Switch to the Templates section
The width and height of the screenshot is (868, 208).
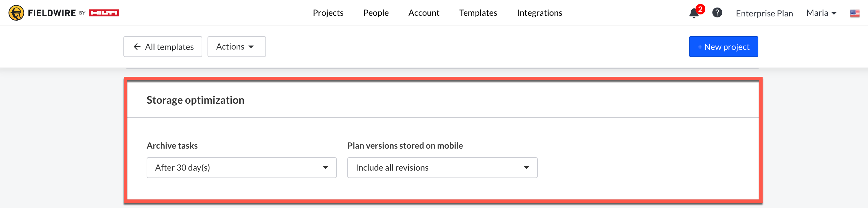click(478, 13)
